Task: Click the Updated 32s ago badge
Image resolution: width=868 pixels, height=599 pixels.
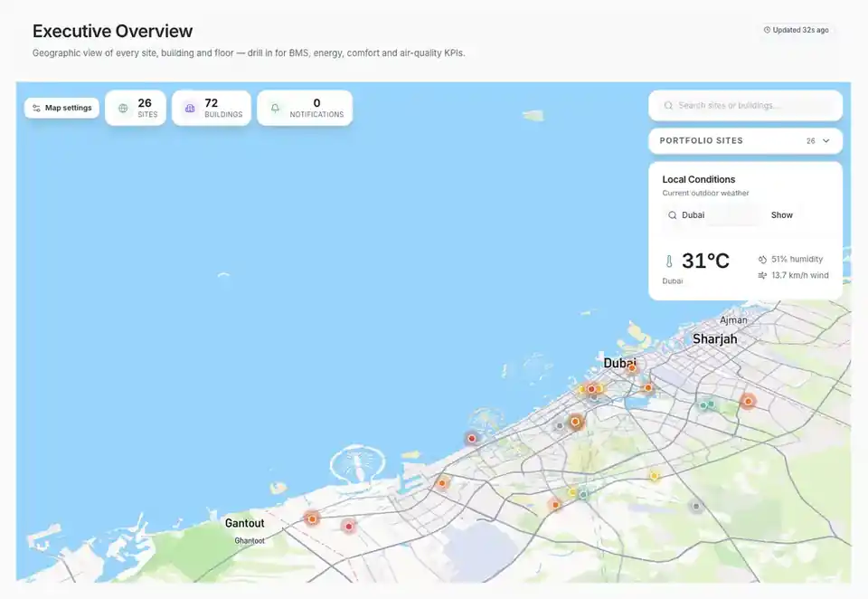Action: [x=796, y=30]
